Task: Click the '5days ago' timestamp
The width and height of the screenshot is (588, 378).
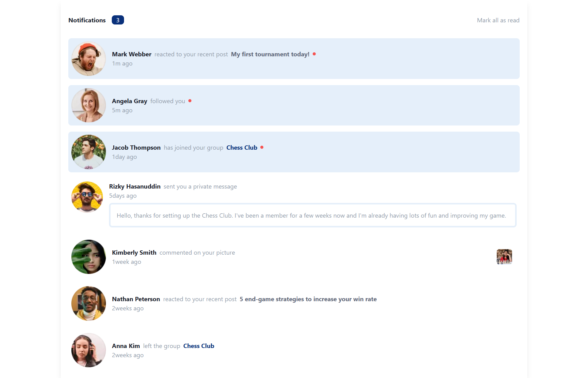Action: (x=123, y=196)
